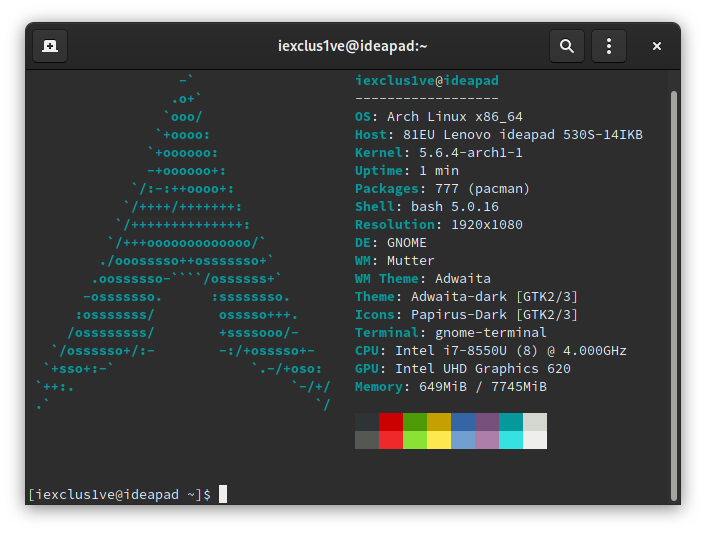
Task: Click the Packages line 777 (pacman)
Action: coord(442,189)
